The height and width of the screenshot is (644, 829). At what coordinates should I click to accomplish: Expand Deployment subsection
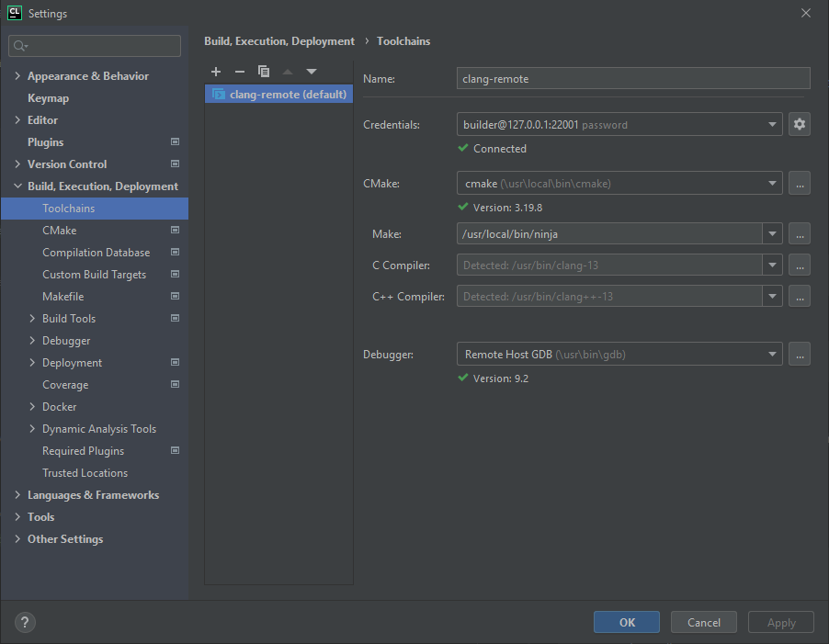point(32,362)
